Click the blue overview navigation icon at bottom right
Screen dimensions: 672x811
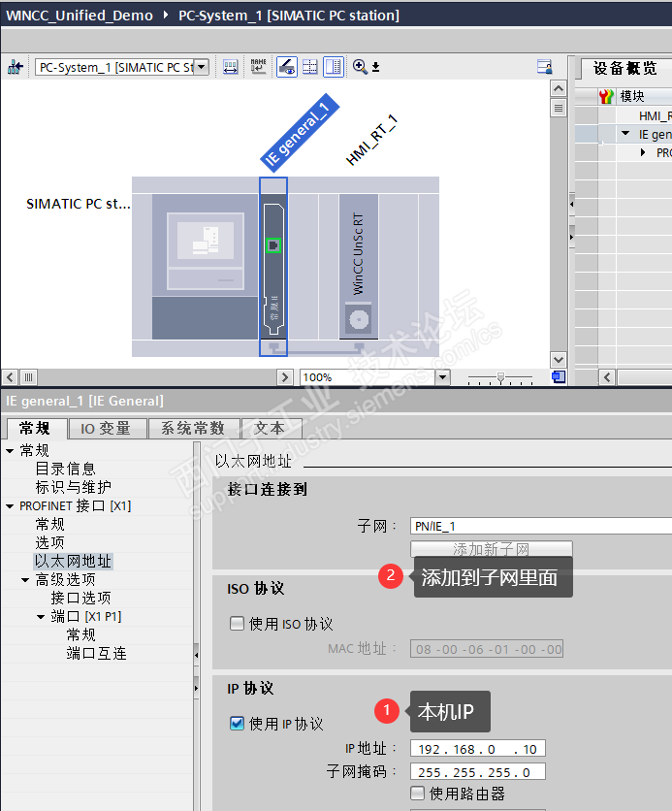[559, 377]
